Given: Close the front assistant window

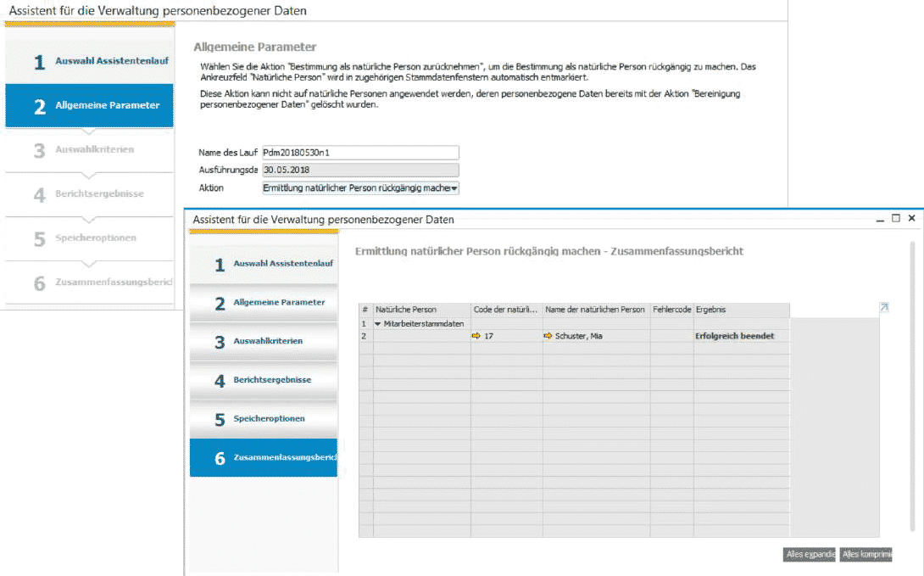Looking at the screenshot, I should click(911, 218).
